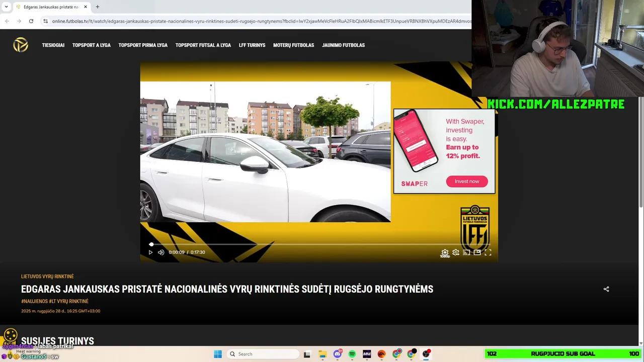Click the Invest now ad button
Viewport: 644px width, 362px height.
467,182
